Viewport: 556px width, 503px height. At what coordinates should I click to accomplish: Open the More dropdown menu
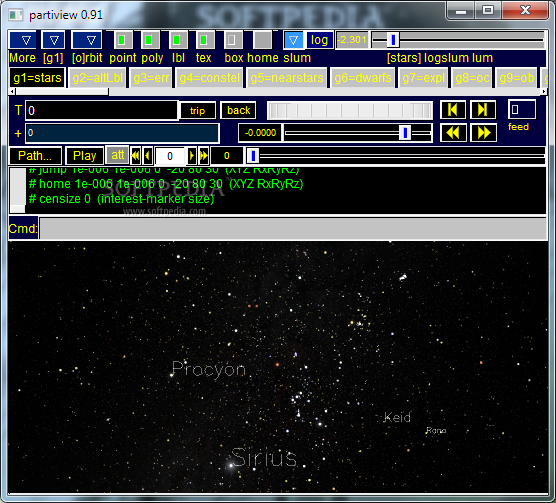click(23, 40)
